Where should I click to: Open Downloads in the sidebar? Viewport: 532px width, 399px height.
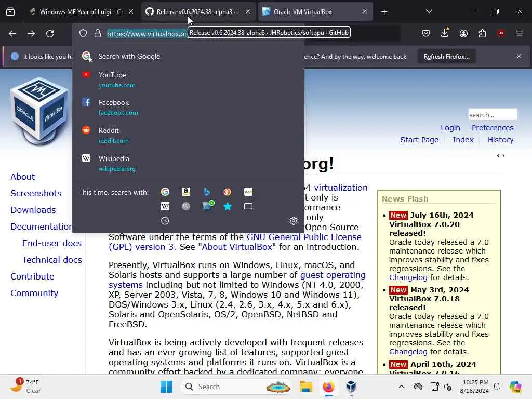click(33, 210)
